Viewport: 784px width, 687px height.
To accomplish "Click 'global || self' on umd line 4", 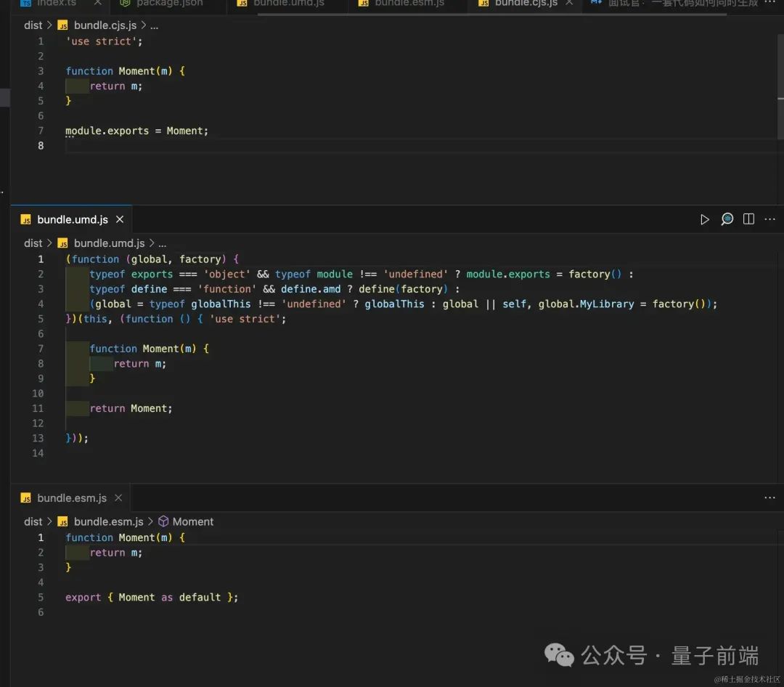I will tap(485, 304).
